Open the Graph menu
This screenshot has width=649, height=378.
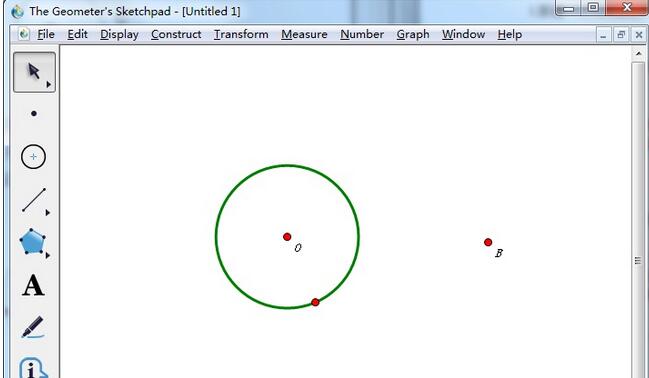413,34
